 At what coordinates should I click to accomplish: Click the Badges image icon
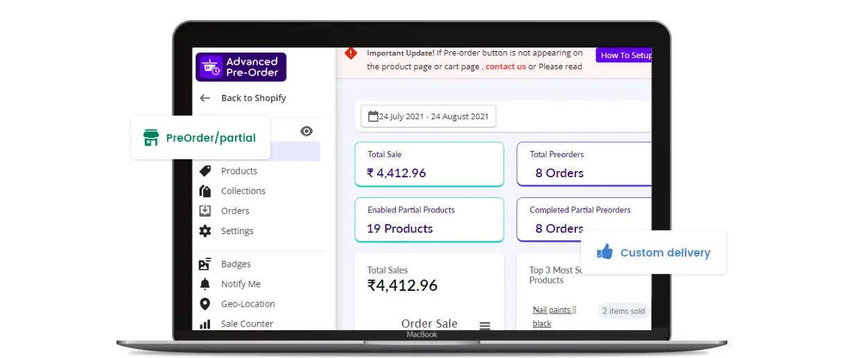(205, 264)
